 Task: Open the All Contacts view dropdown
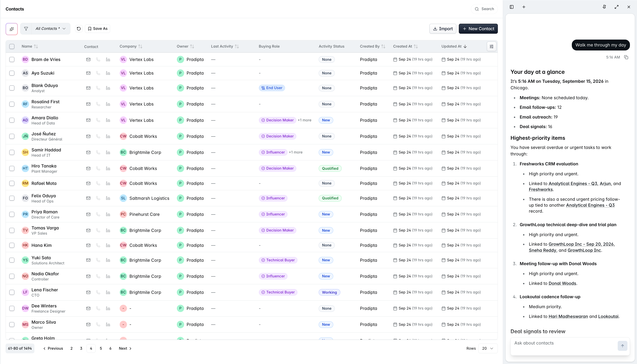51,29
